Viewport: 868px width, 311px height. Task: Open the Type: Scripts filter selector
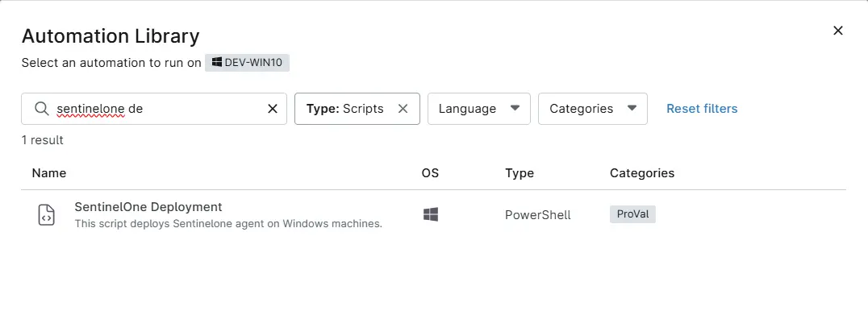(345, 109)
